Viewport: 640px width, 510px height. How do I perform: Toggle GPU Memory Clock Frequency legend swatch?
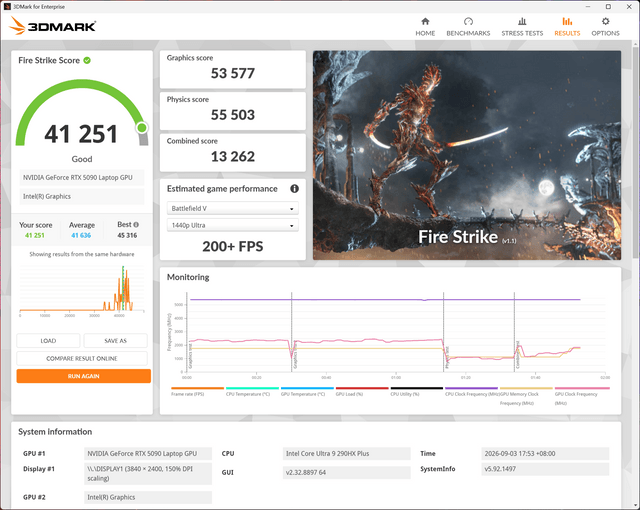click(x=526, y=388)
